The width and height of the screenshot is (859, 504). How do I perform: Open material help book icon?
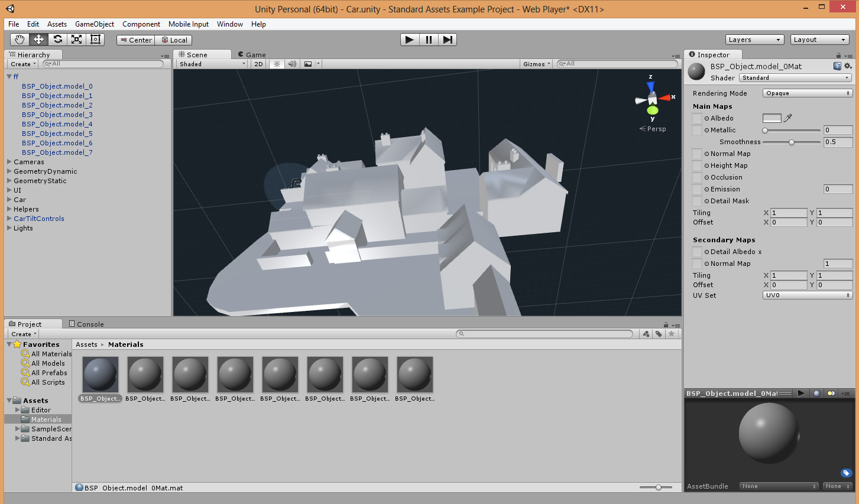click(837, 66)
